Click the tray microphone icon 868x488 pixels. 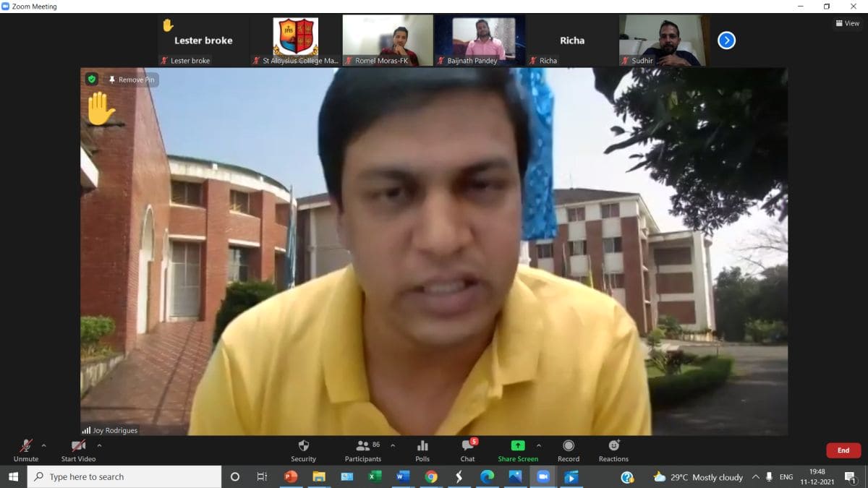pos(770,477)
